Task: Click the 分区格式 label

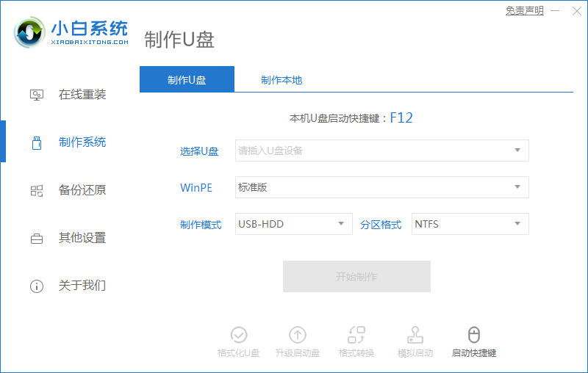Action: 381,225
